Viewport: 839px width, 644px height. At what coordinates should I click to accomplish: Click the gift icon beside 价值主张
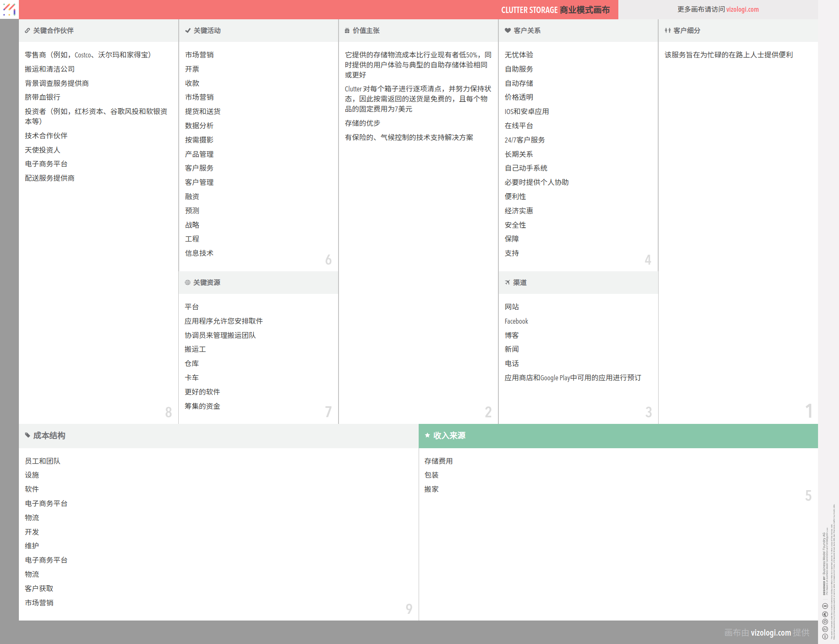tap(347, 31)
